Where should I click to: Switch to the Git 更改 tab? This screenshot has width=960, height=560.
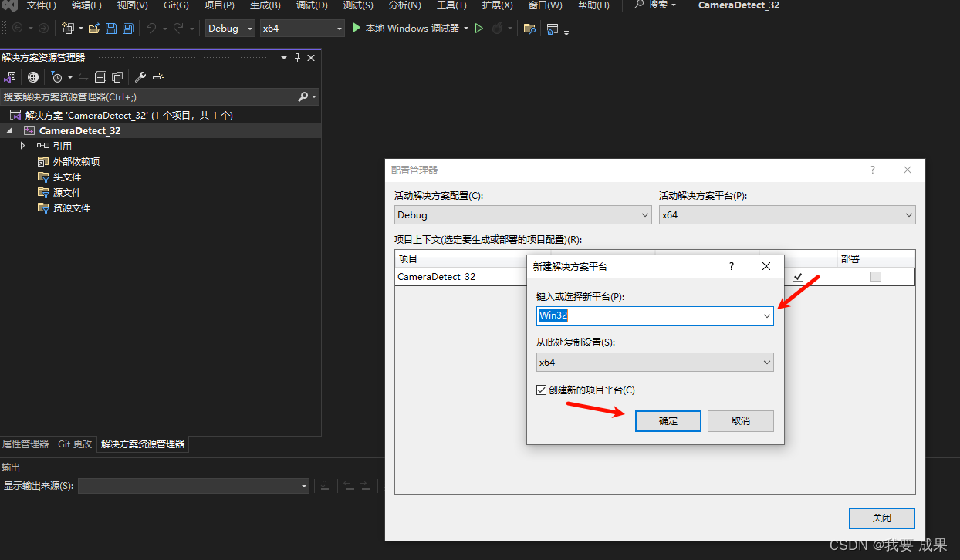(75, 444)
